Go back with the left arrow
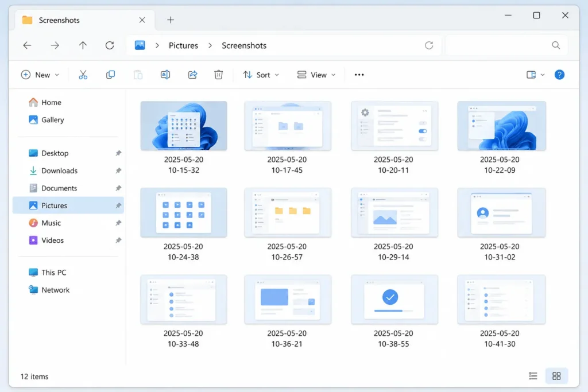The width and height of the screenshot is (588, 392). pyautogui.click(x=28, y=45)
